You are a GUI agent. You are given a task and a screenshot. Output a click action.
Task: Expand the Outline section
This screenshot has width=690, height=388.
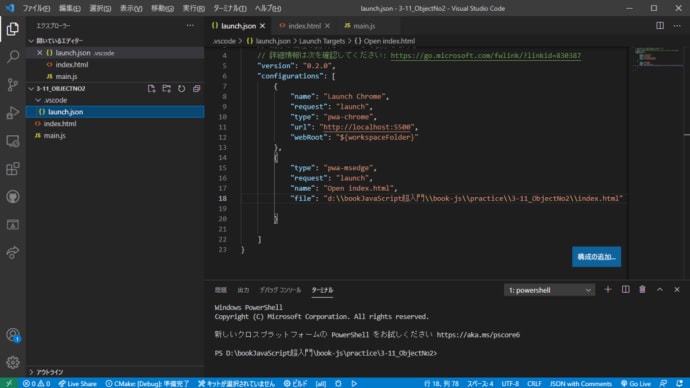115,372
